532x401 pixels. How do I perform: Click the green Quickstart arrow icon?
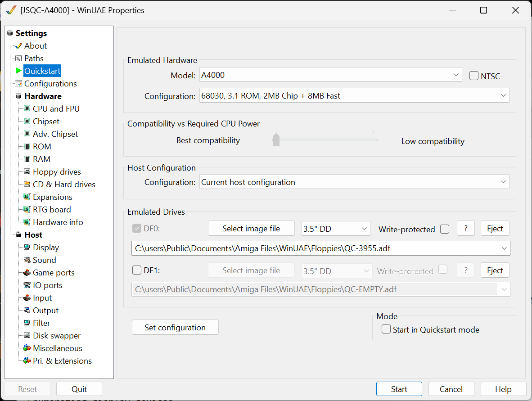tap(18, 71)
